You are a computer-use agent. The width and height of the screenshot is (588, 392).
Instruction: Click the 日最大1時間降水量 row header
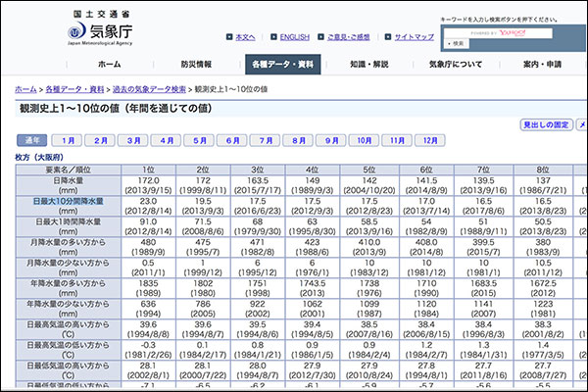[x=69, y=226]
